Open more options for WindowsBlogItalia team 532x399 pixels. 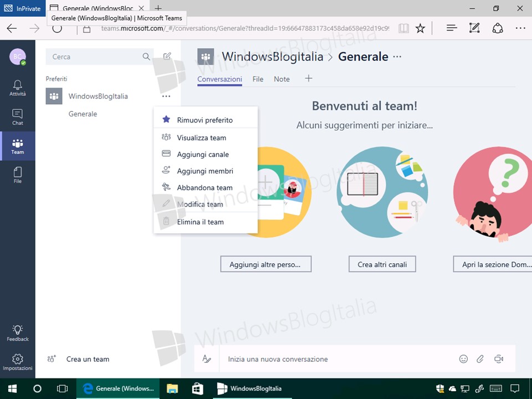point(166,96)
